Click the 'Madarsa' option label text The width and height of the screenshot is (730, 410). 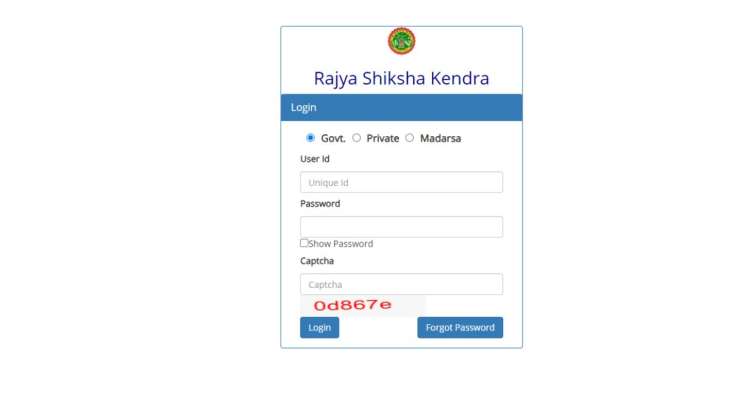[x=440, y=138]
